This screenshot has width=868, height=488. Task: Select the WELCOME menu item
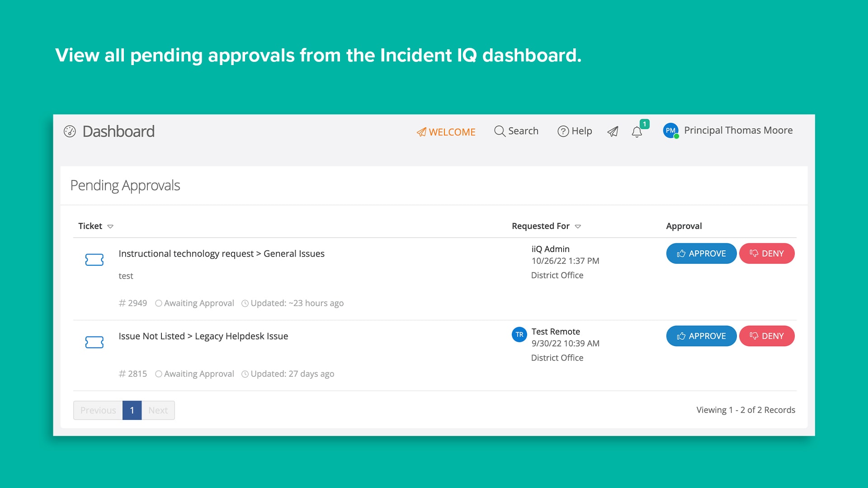pyautogui.click(x=446, y=132)
